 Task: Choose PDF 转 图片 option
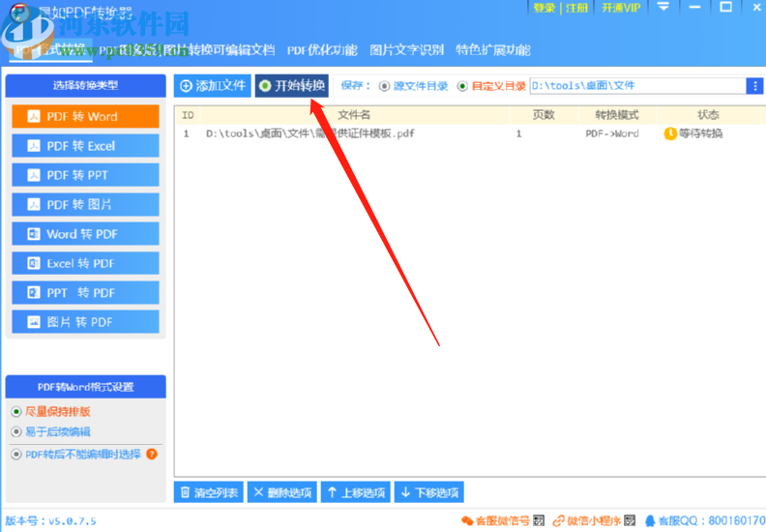pyautogui.click(x=85, y=204)
